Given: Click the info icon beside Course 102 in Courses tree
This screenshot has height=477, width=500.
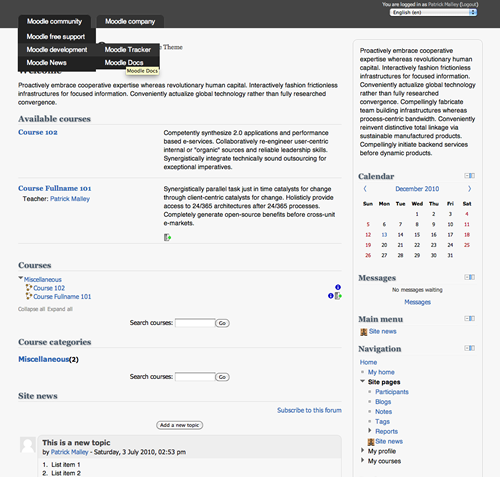Looking at the screenshot, I should click(338, 287).
